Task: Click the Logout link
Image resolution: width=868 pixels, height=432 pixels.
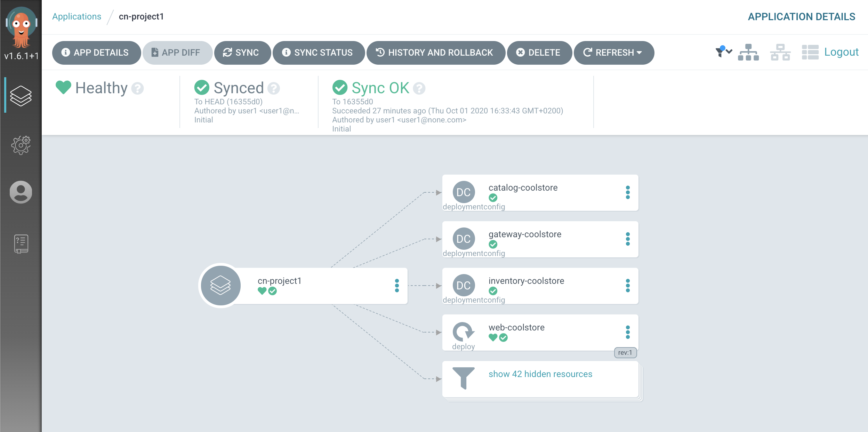Action: pos(841,52)
